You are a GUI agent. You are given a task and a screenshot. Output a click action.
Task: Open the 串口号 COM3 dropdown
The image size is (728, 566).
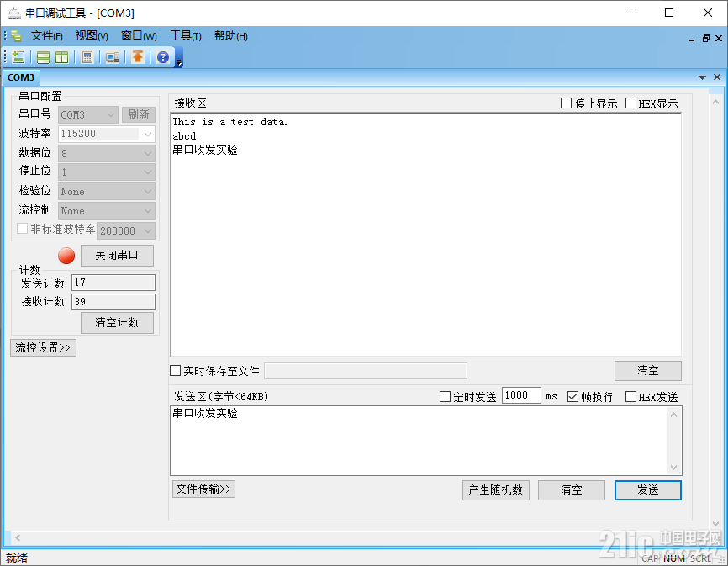coord(88,114)
